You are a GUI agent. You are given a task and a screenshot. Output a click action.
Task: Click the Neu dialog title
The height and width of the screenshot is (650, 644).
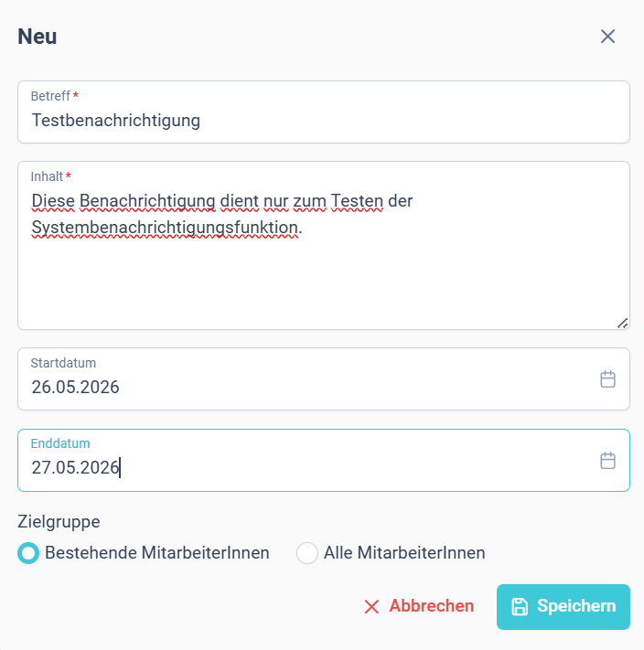[37, 37]
